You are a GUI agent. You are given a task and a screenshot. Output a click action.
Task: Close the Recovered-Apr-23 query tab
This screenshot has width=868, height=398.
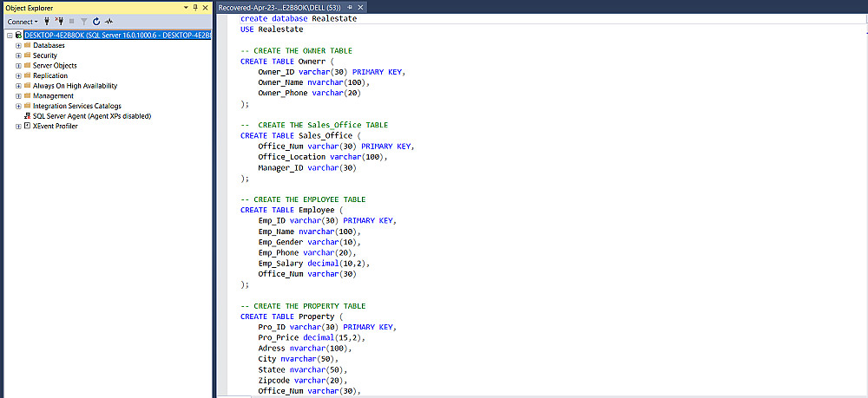pyautogui.click(x=360, y=8)
